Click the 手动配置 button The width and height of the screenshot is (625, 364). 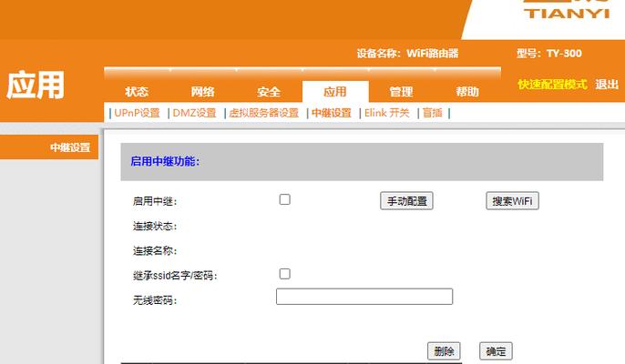(406, 201)
